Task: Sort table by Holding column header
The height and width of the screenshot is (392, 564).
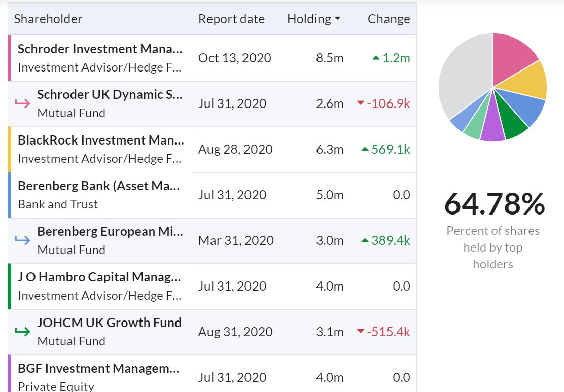Action: (x=313, y=19)
